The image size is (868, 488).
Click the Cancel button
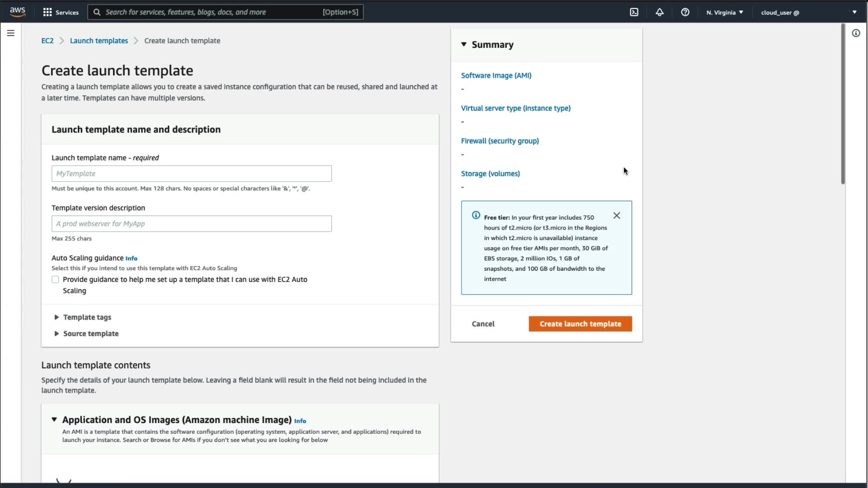(483, 324)
